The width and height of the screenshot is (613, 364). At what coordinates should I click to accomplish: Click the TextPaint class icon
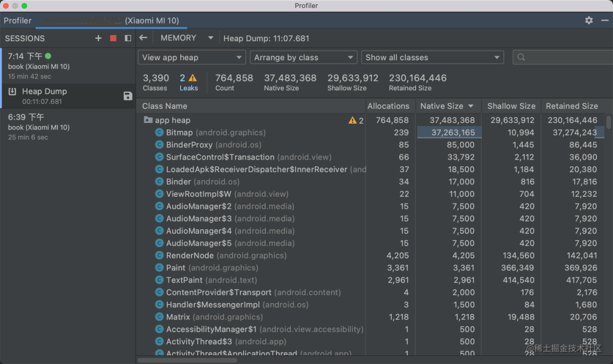(159, 280)
